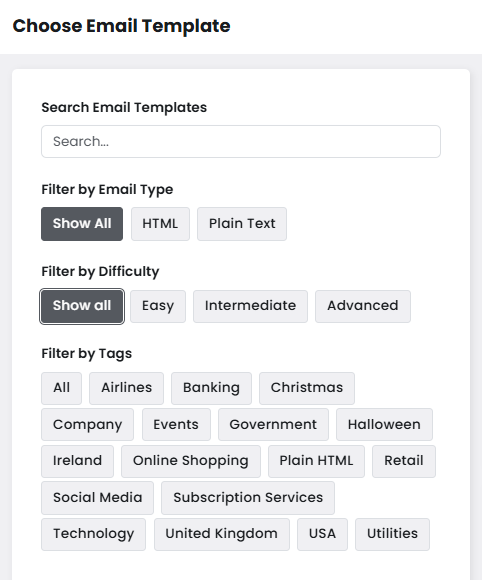Choose the Halloween tag filter
This screenshot has width=482, height=580.
point(384,425)
